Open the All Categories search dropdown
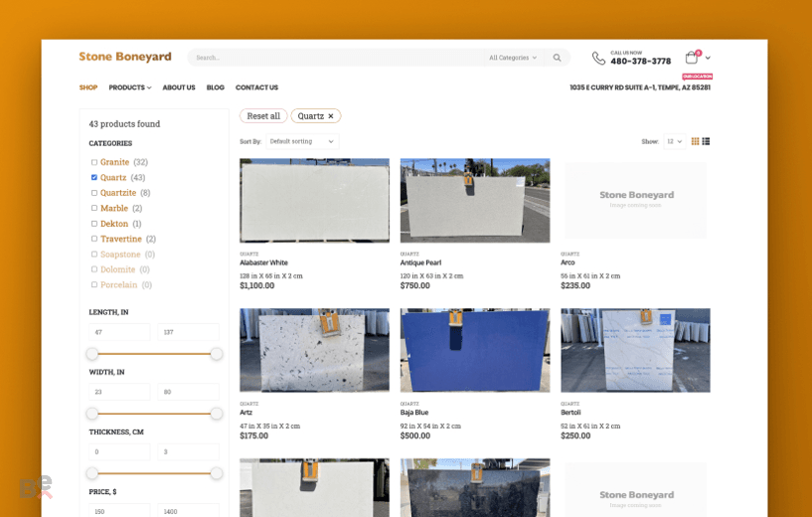This screenshot has height=517, width=812. pos(513,58)
